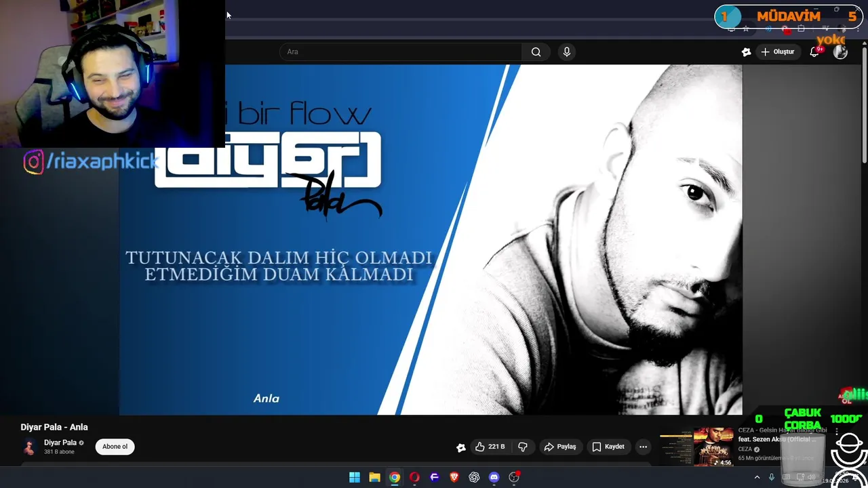Open Diyar Pala channel avatar
This screenshot has width=868, height=488.
pyautogui.click(x=29, y=447)
